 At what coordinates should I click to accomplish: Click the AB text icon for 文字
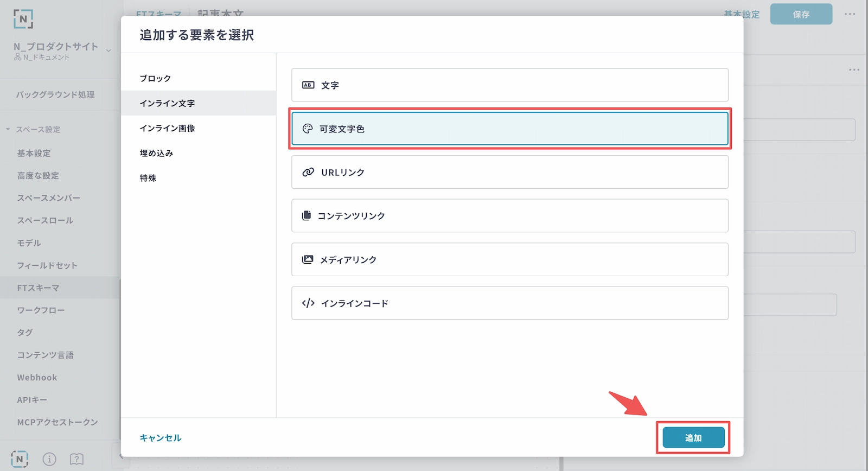(x=308, y=85)
